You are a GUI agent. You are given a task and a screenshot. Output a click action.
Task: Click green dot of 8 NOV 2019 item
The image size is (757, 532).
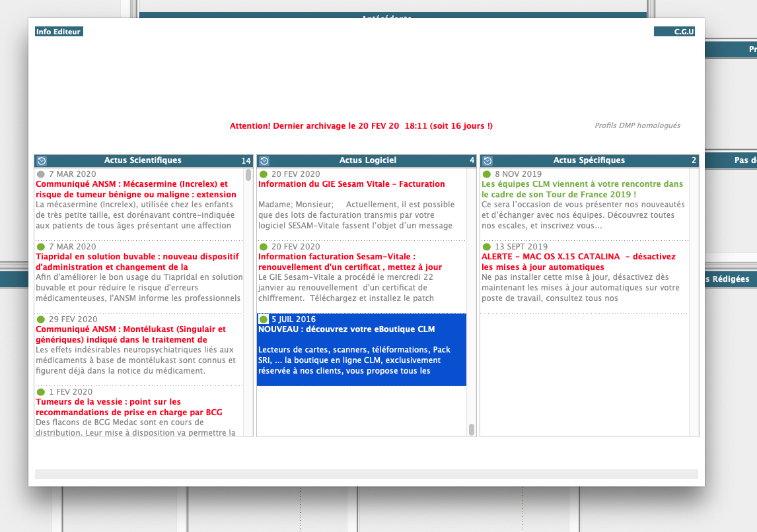coord(487,174)
